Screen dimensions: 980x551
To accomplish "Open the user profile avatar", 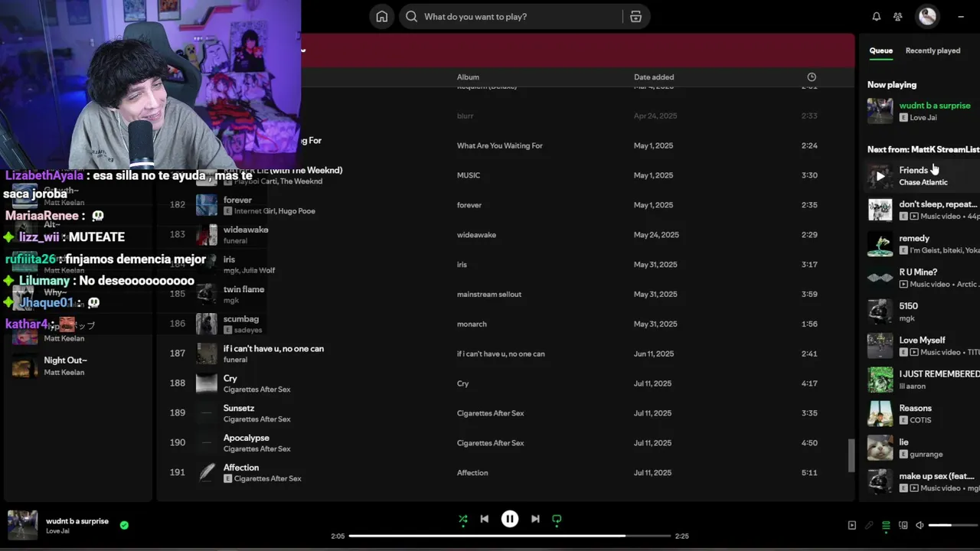I will [927, 16].
